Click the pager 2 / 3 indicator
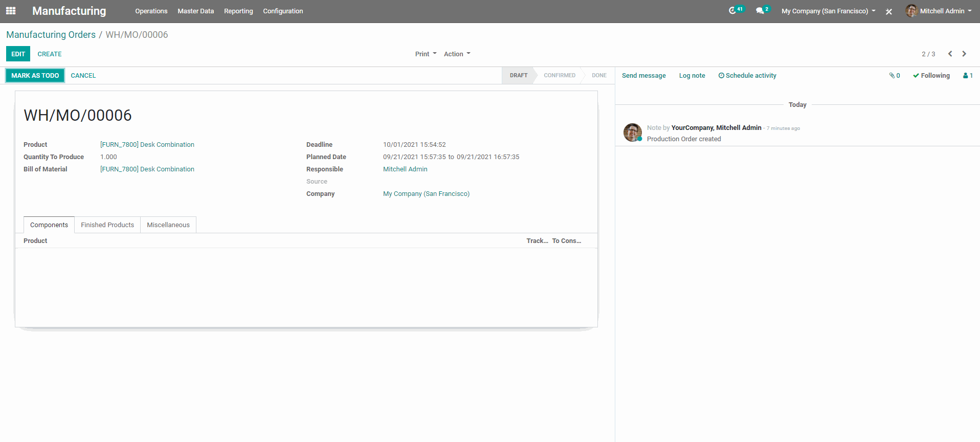 [x=928, y=54]
